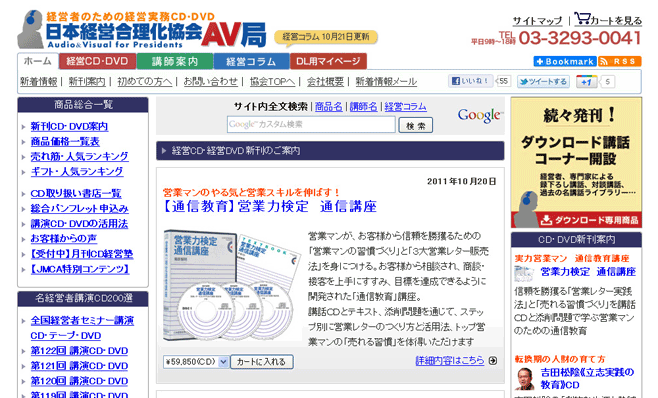
Task: Open 新着情報メール link
Action: [x=386, y=81]
